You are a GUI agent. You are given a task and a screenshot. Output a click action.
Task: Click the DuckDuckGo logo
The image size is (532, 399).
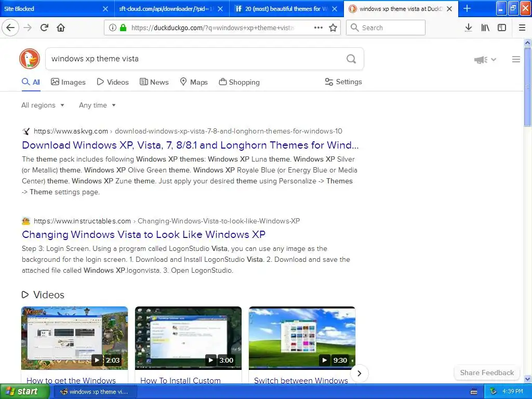coord(30,59)
